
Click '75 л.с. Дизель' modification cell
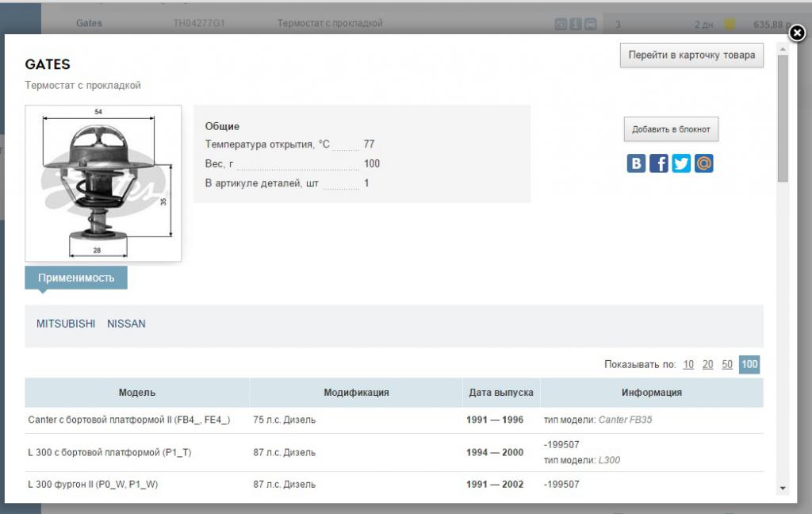pyautogui.click(x=285, y=420)
